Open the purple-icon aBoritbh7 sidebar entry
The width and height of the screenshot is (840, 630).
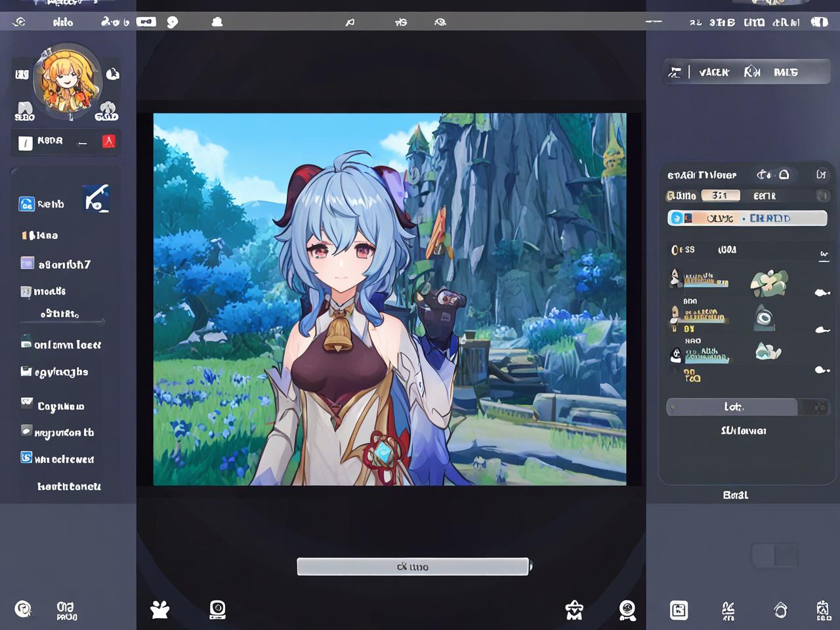[x=56, y=264]
